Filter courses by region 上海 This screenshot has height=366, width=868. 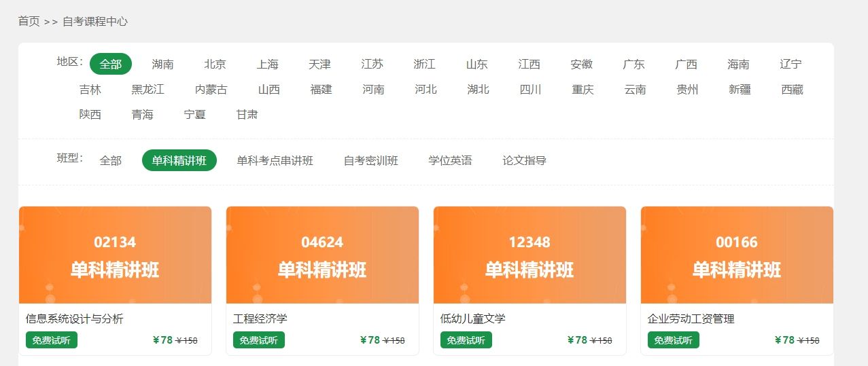[268, 64]
